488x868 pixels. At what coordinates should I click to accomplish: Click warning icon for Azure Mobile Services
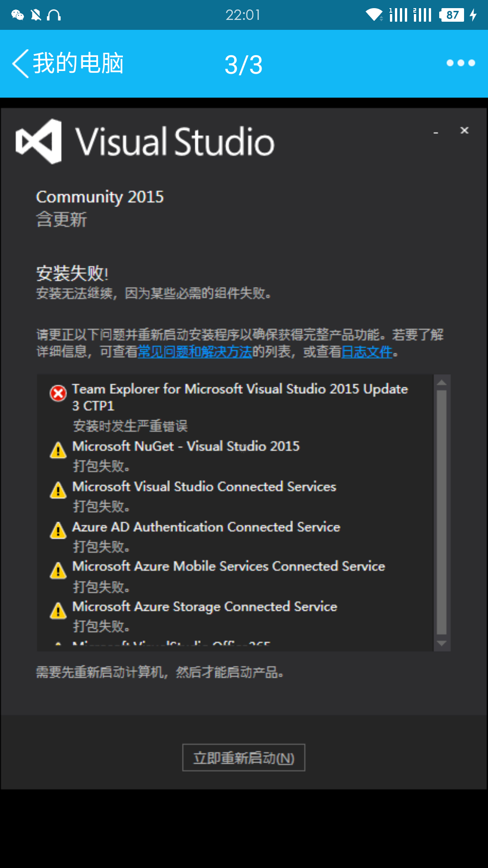tap(58, 571)
